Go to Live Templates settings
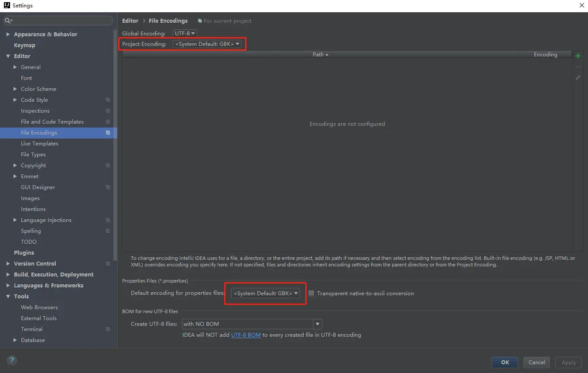588x373 pixels. (39, 144)
